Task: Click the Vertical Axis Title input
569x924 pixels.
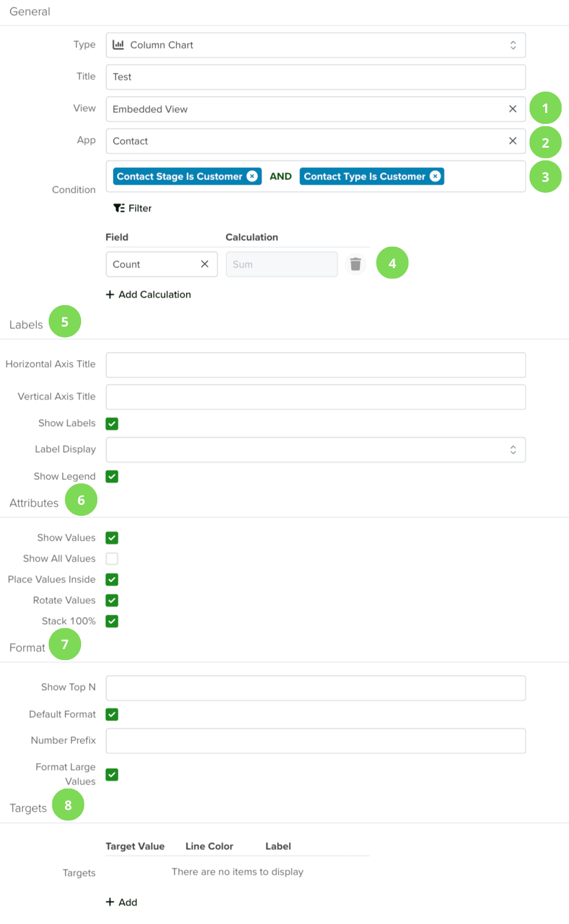Action: pos(316,397)
